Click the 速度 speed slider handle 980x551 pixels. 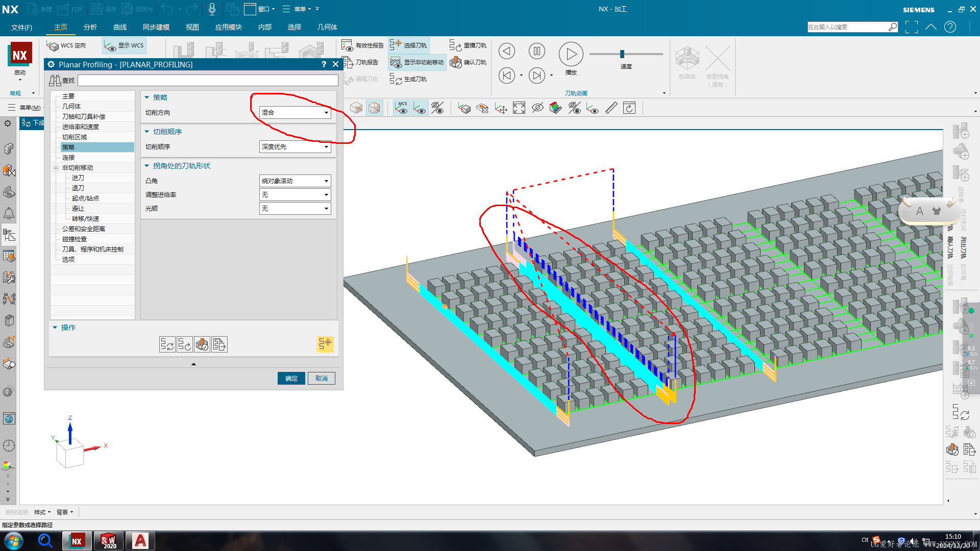622,54
